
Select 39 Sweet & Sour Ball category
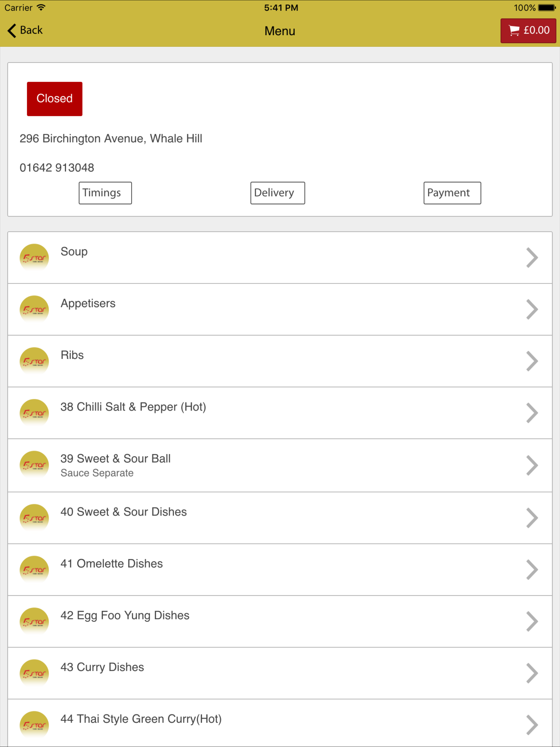click(x=280, y=465)
